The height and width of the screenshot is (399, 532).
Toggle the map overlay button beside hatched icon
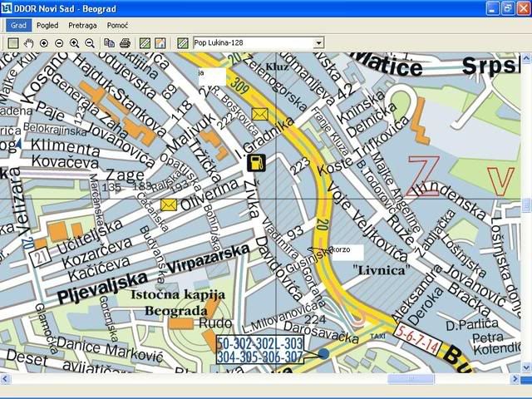160,42
